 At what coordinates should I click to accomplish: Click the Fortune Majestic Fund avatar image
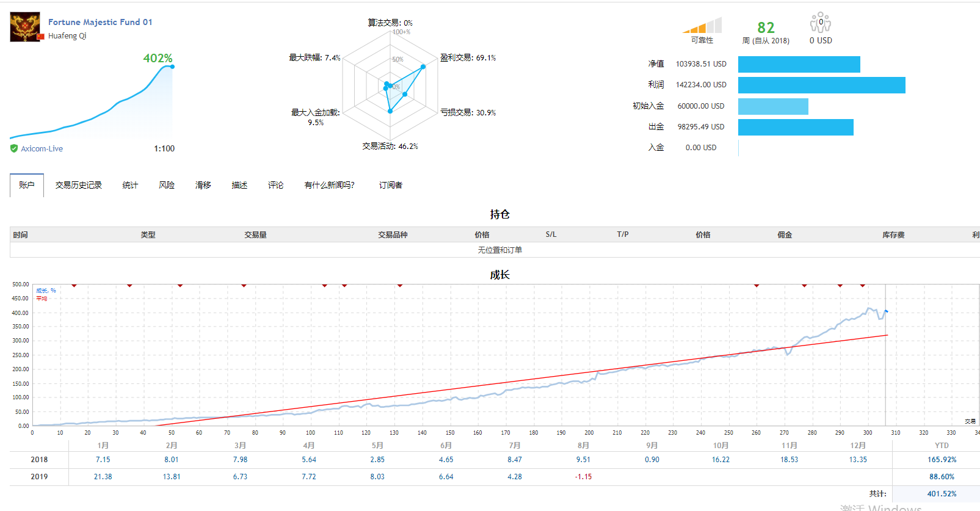pos(25,27)
